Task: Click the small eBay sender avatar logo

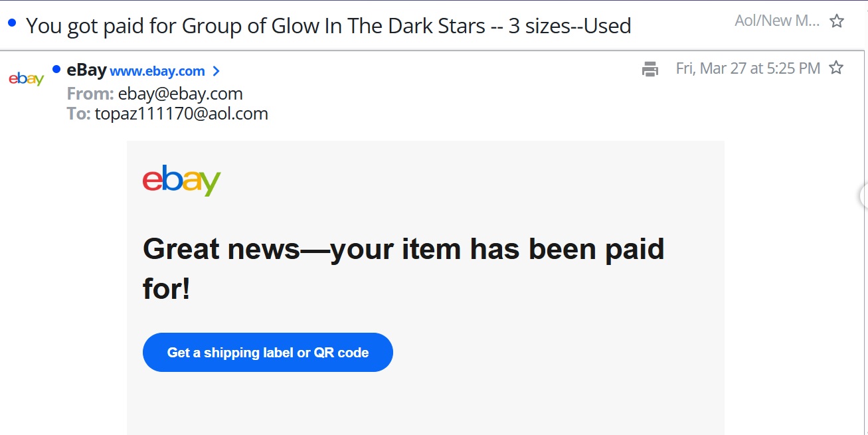Action: coord(26,79)
